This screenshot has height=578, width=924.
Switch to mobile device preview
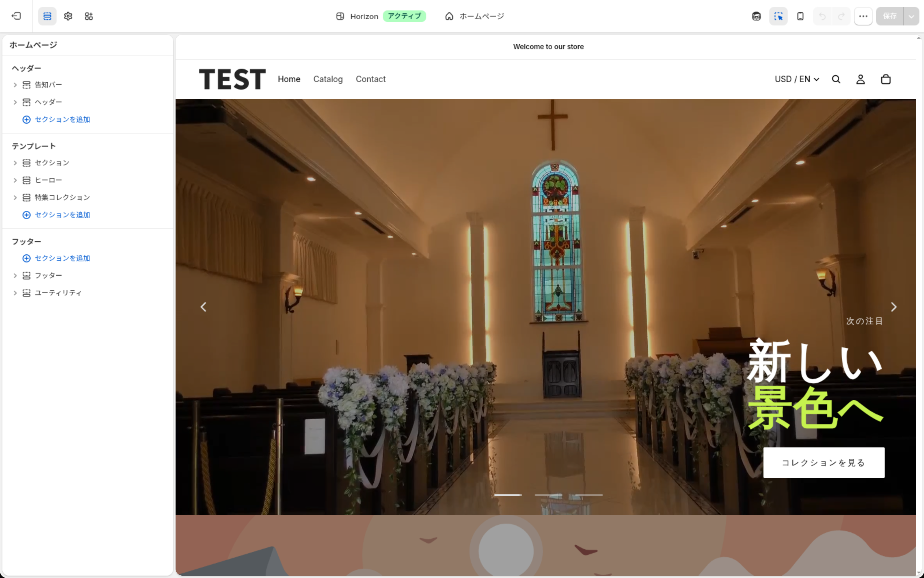click(x=800, y=16)
